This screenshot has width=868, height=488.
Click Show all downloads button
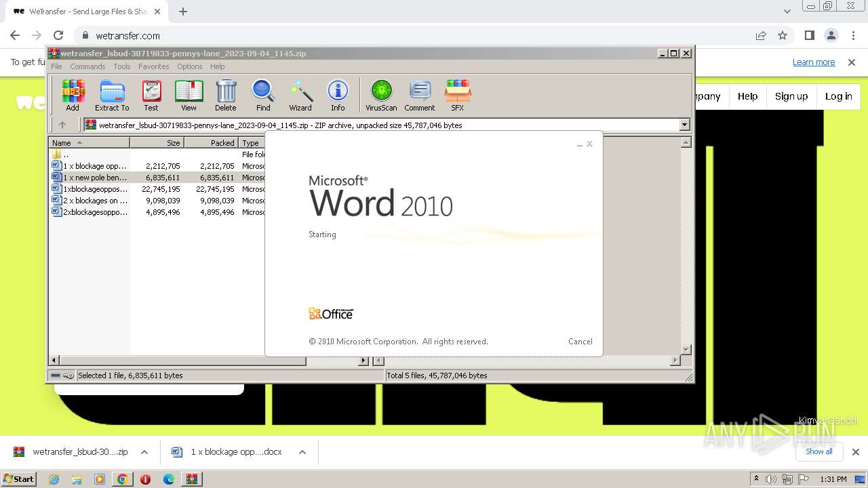click(819, 451)
